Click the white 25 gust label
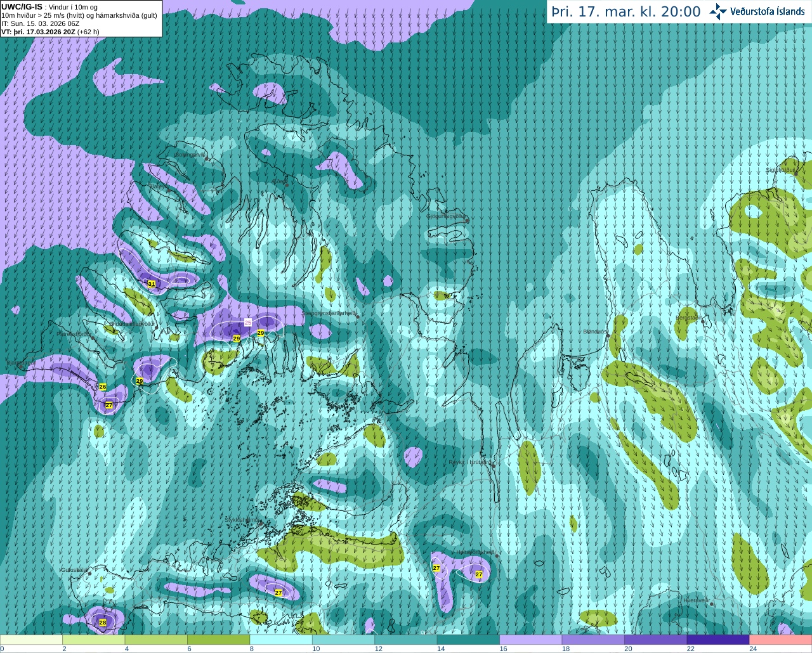This screenshot has height=653, width=812. (248, 322)
